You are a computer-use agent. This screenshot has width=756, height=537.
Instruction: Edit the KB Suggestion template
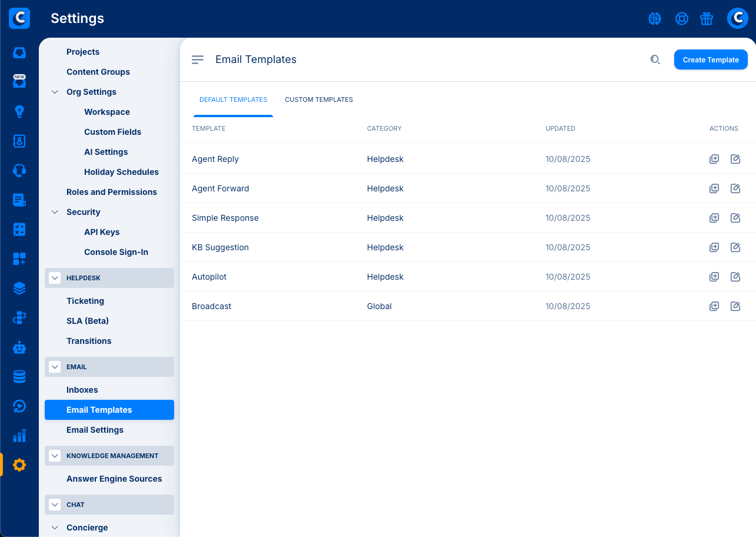735,247
